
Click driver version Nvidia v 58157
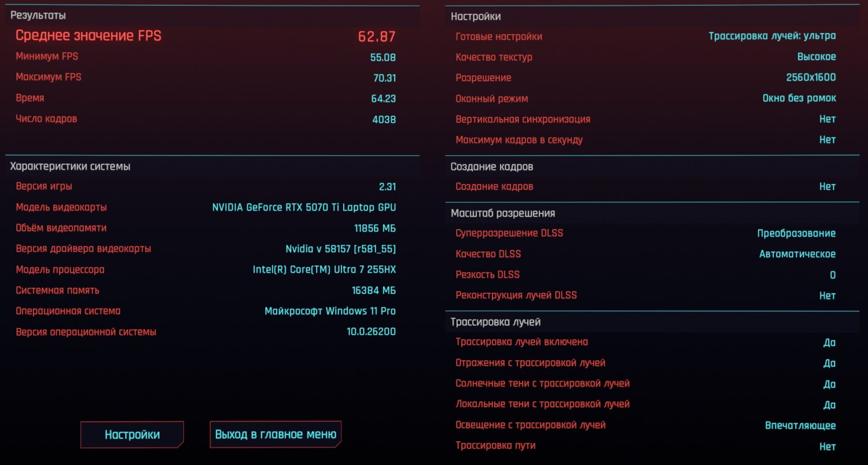(341, 249)
